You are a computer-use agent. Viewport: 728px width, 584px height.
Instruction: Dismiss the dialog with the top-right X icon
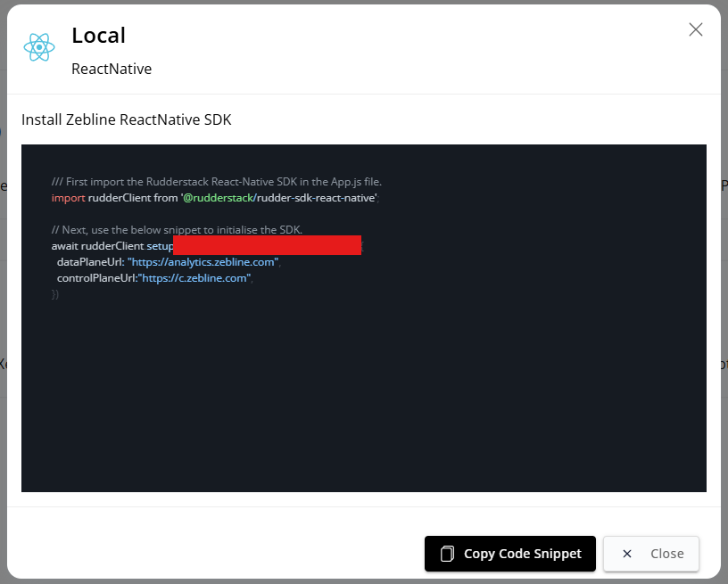696,29
